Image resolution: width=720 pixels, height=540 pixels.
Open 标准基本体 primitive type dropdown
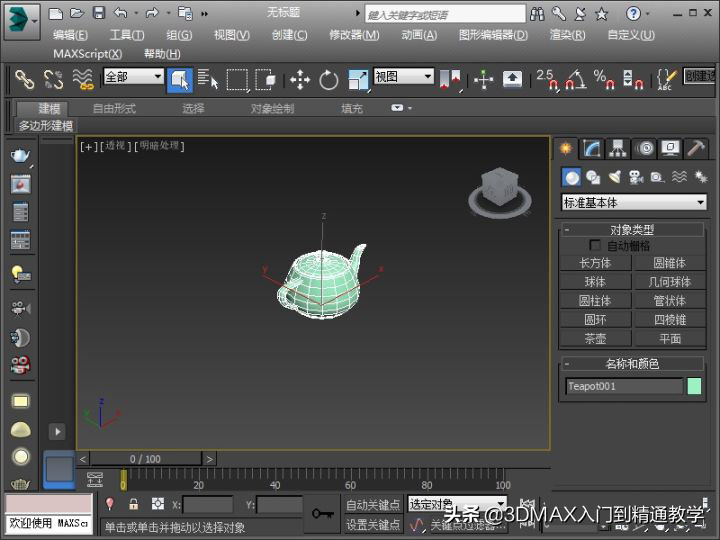click(634, 202)
